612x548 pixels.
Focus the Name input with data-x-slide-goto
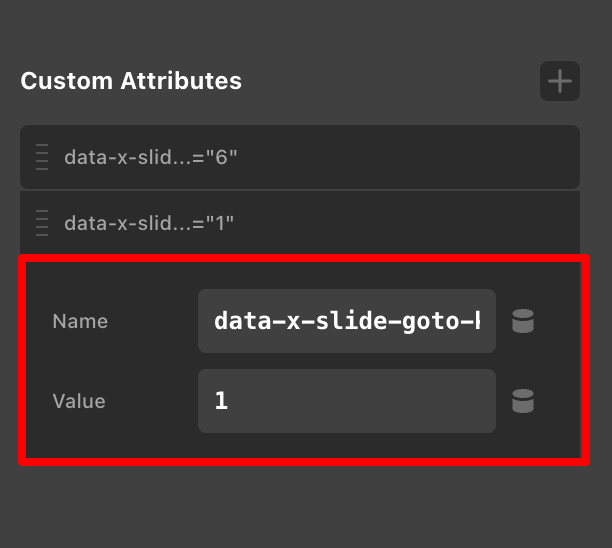coord(346,321)
